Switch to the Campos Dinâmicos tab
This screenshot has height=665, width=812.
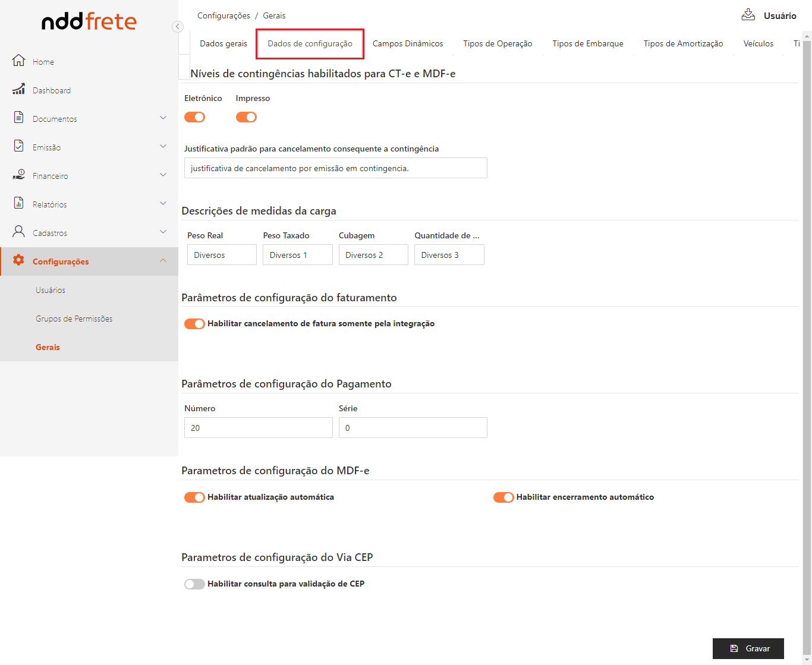tap(408, 44)
